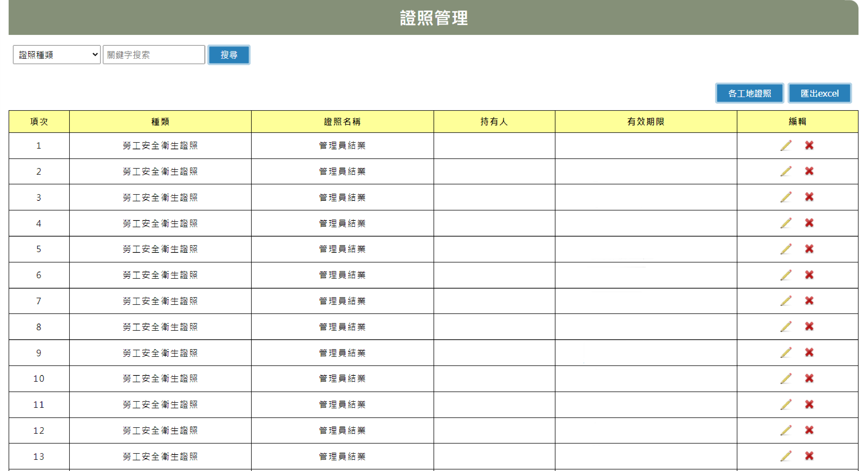The height and width of the screenshot is (471, 868).
Task: Edit row 6 with the pencil icon
Action: [x=786, y=275]
